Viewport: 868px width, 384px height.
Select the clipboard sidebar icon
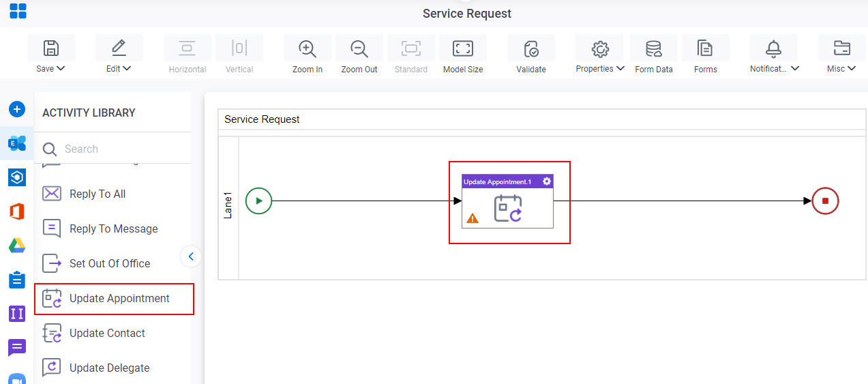[17, 280]
